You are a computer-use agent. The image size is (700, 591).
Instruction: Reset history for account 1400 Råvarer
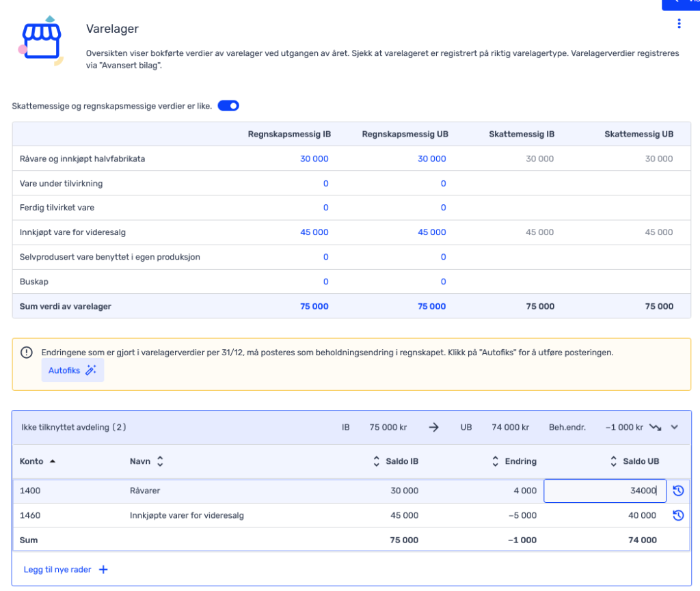coord(678,491)
